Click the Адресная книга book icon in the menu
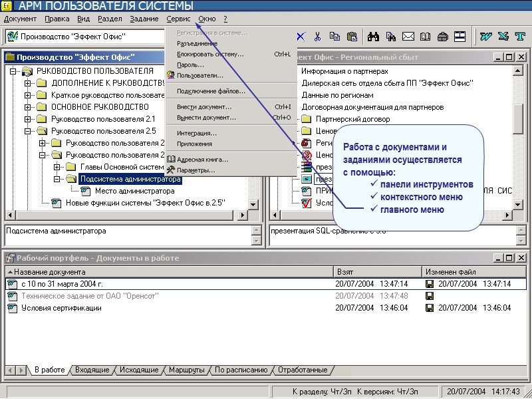Image resolution: width=532 pixels, height=399 pixels. tap(171, 159)
